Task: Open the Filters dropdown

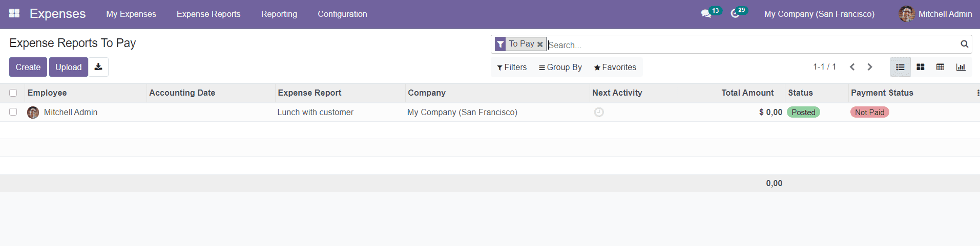Action: coord(512,67)
